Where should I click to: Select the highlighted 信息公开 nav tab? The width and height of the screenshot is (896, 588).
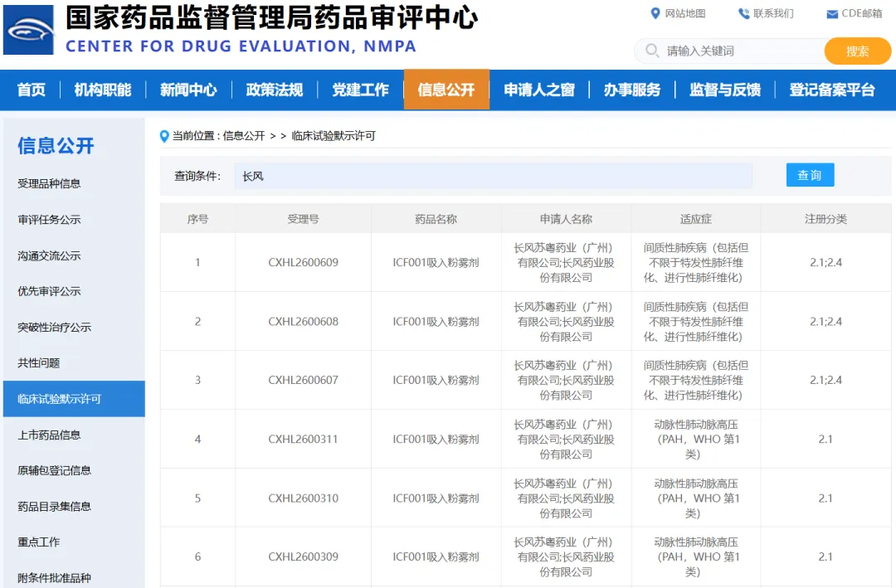[x=446, y=90]
